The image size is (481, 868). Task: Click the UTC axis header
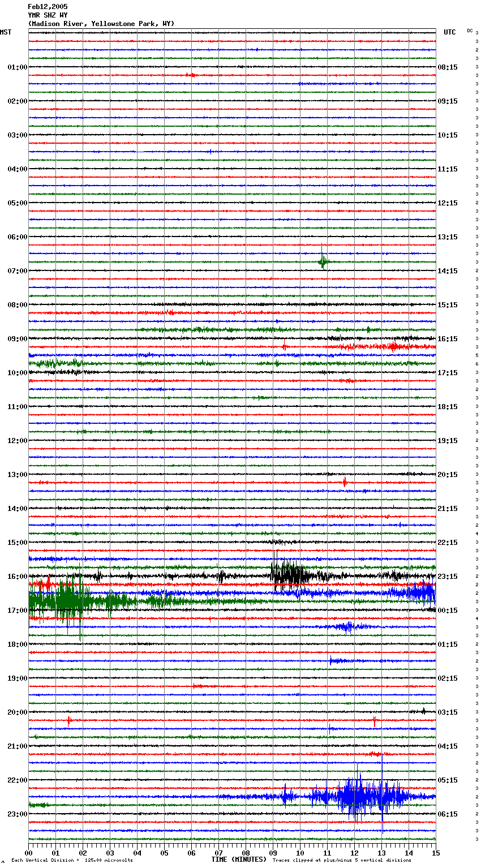[450, 32]
